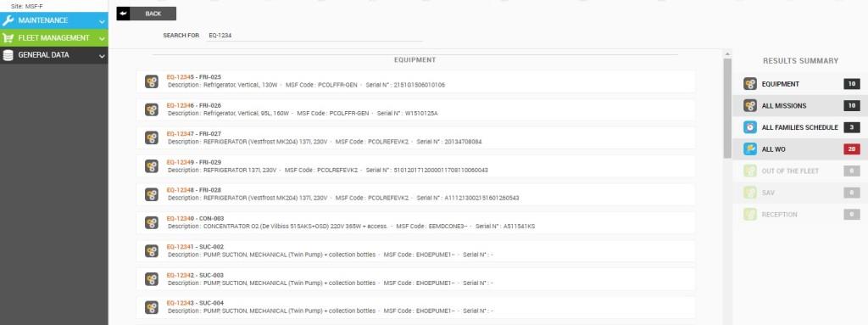Expand the Fleet Management menu chevron

pyautogui.click(x=102, y=39)
